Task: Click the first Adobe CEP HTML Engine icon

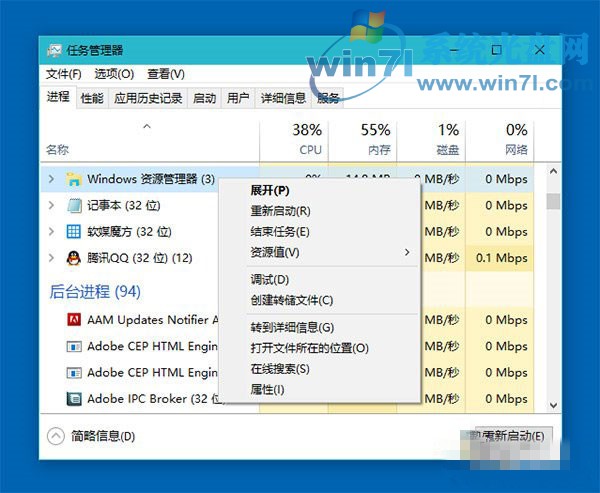Action: tap(73, 346)
